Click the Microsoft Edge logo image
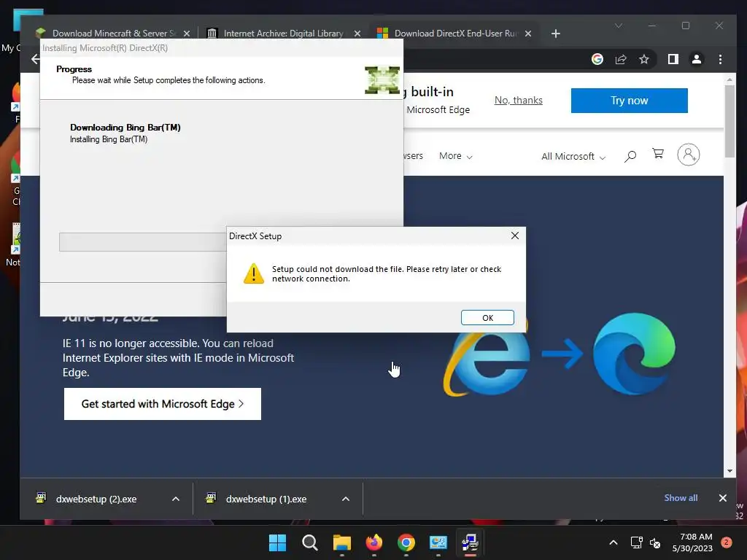The height and width of the screenshot is (560, 747). pyautogui.click(x=634, y=354)
